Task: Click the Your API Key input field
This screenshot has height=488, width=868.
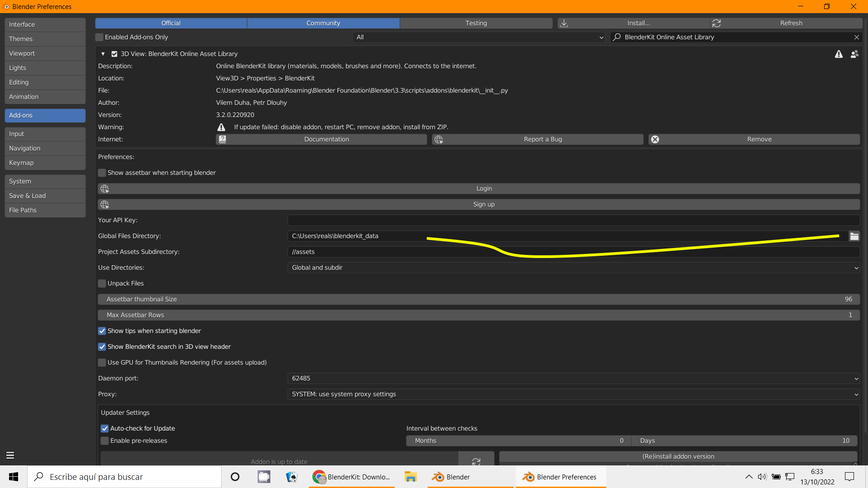Action: pyautogui.click(x=573, y=220)
